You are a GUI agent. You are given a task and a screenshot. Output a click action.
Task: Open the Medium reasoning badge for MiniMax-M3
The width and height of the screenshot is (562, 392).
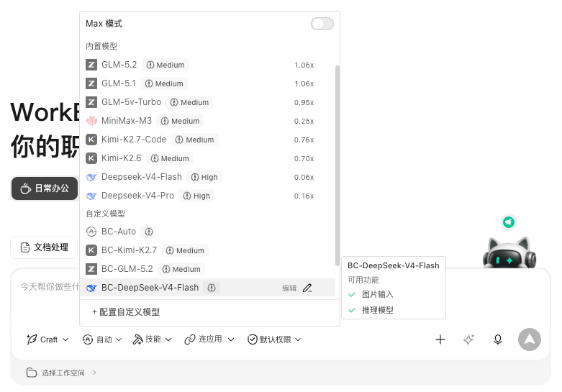[x=180, y=121]
